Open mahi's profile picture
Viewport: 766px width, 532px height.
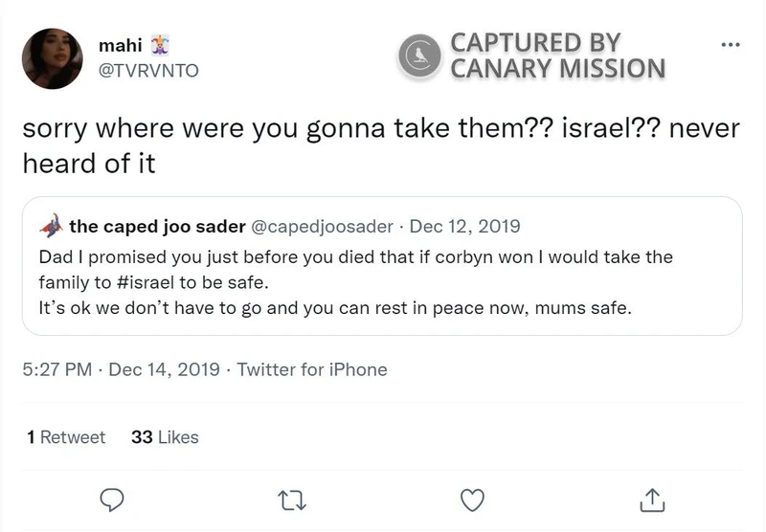tap(52, 58)
